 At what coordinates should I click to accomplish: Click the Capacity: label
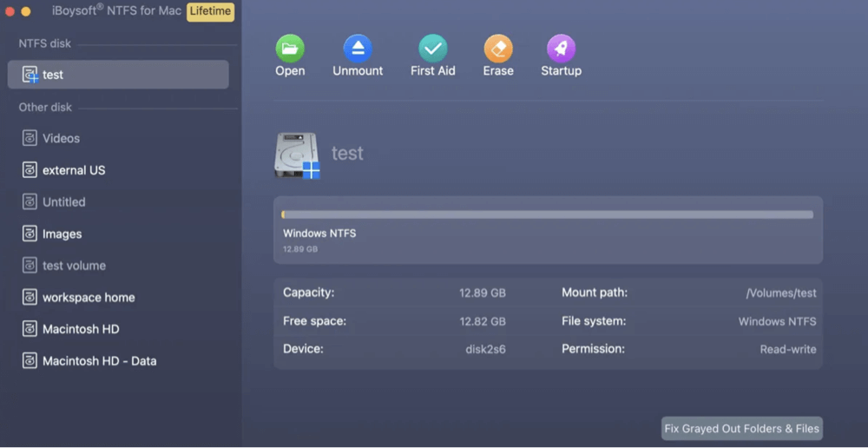(x=309, y=293)
